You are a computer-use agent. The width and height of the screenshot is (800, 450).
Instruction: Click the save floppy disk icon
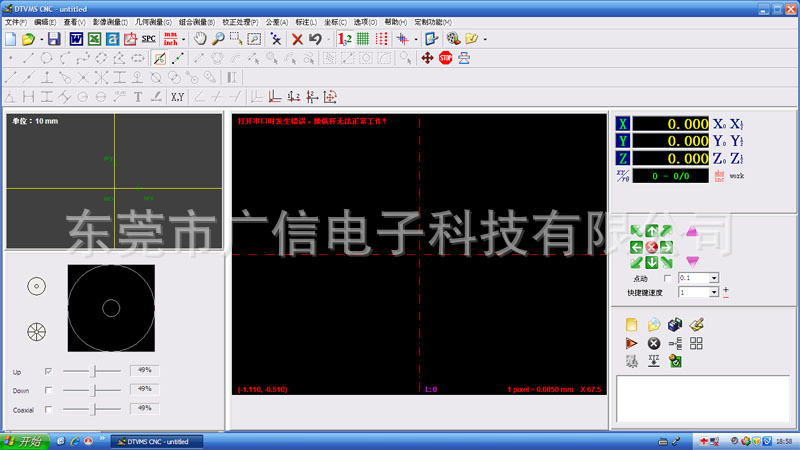54,39
